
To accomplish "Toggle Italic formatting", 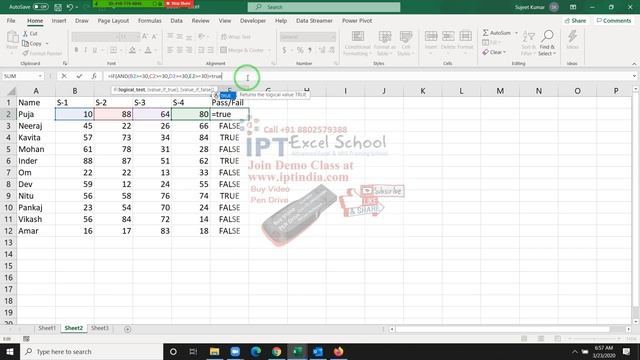I will [85, 50].
